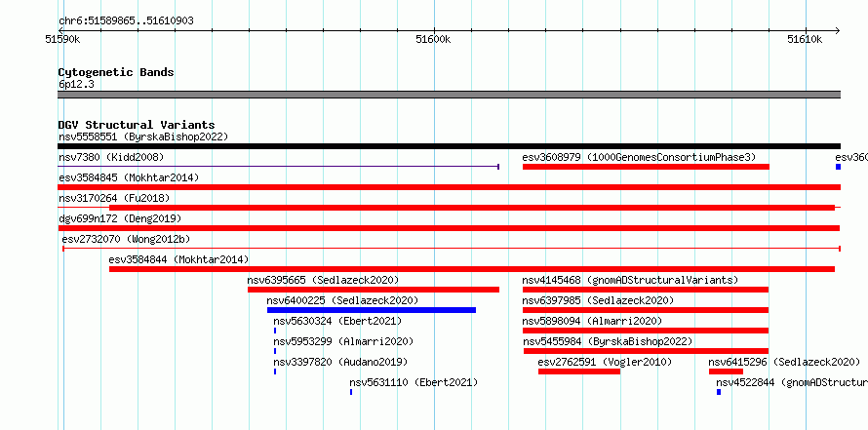Open the nsv7380 (Kidd2008) label
This screenshot has height=430, width=868.
pos(111,157)
